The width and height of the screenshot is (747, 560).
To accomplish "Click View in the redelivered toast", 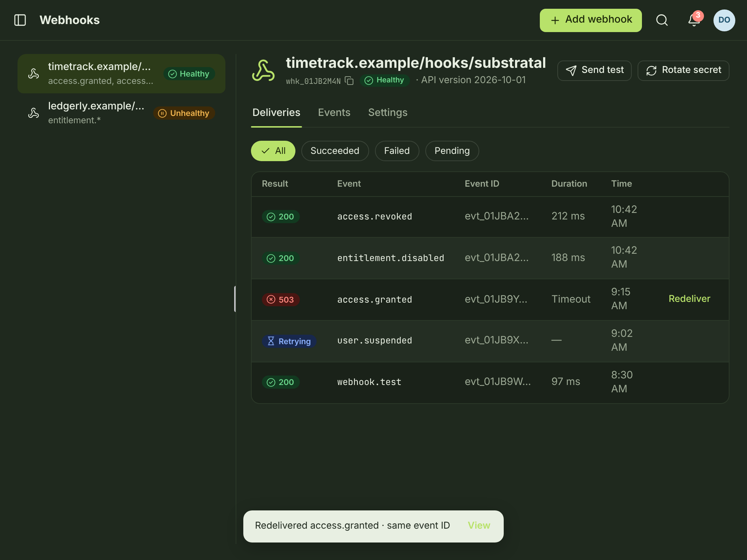I will click(x=479, y=526).
